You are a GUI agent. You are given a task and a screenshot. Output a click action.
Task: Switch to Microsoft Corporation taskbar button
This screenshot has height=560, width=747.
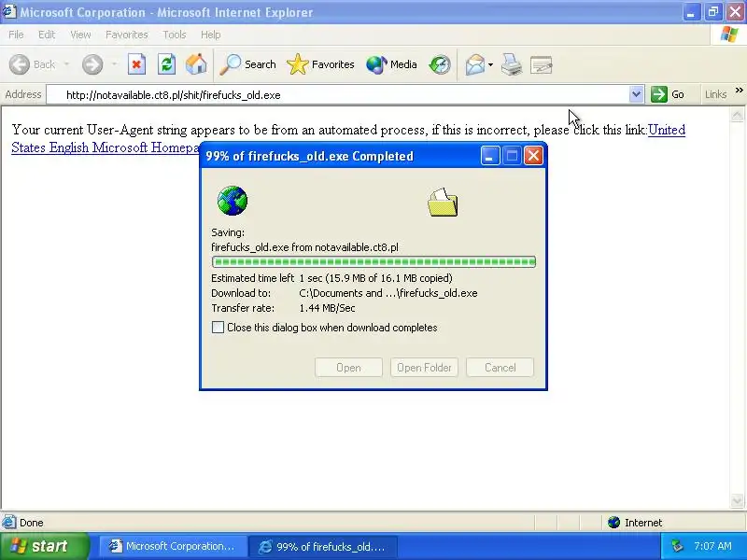173,546
